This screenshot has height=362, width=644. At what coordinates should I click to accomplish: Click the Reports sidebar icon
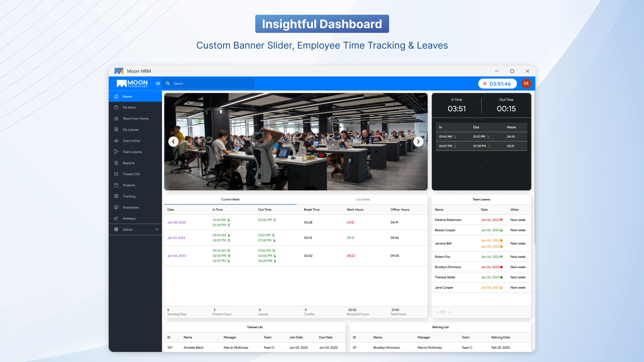(x=116, y=163)
